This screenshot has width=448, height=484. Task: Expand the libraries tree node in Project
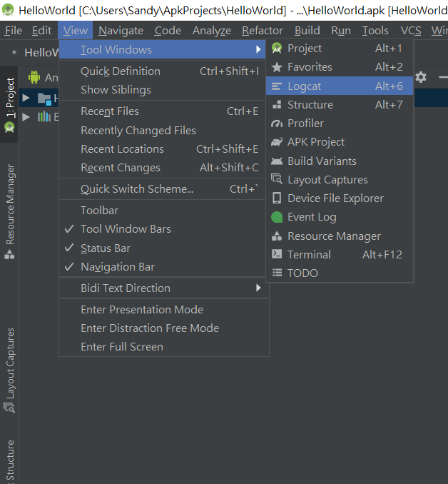tap(26, 117)
